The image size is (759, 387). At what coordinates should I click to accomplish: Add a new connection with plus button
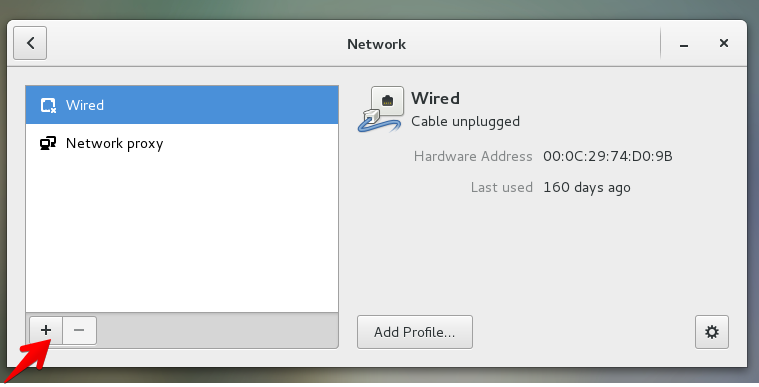(46, 330)
